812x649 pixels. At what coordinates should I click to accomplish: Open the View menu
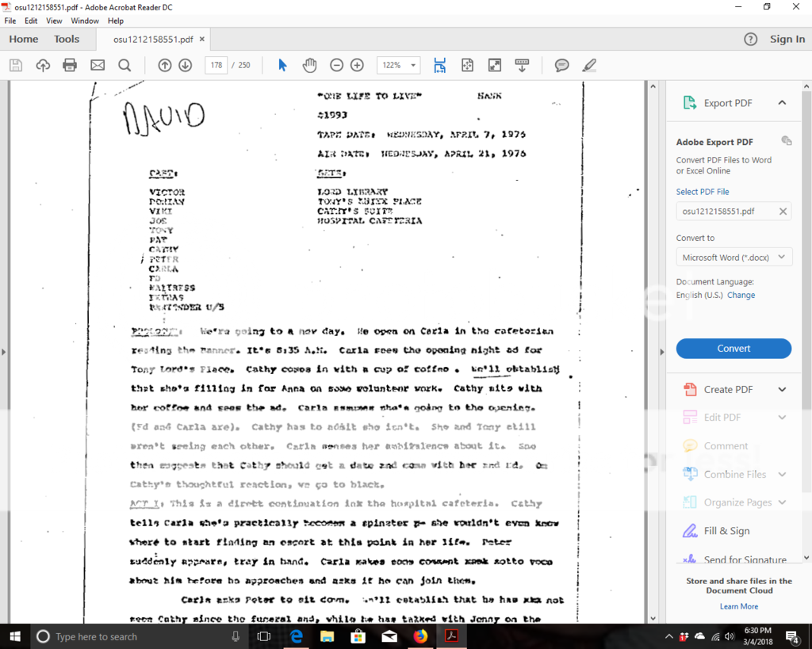[54, 21]
